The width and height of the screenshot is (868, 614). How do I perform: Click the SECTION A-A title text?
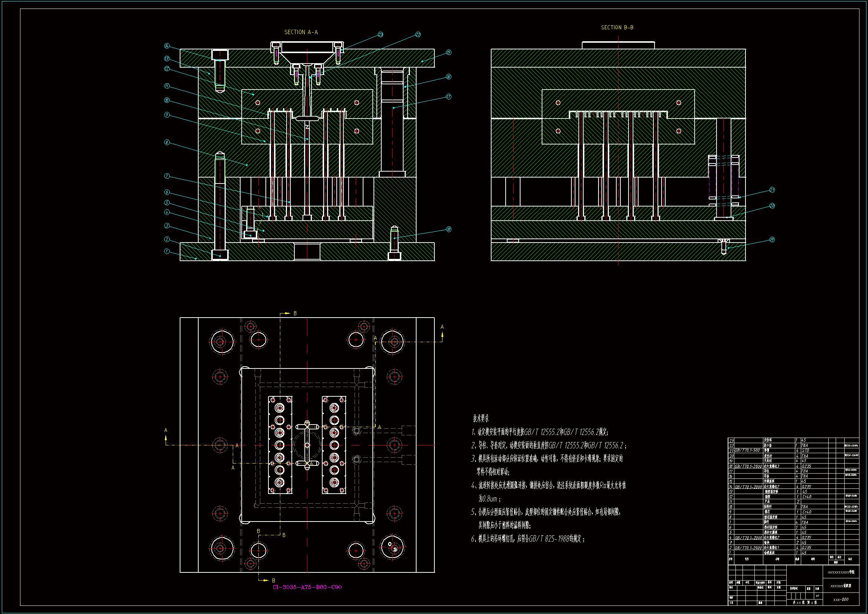click(301, 32)
